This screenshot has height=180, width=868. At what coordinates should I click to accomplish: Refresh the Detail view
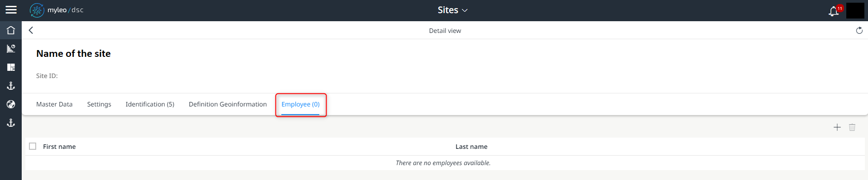[859, 30]
